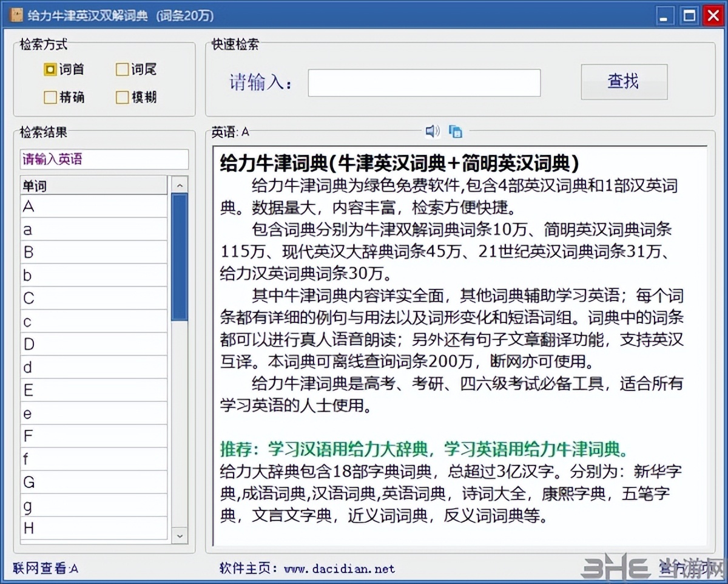Viewport: 728px width, 584px height.
Task: Click the word list scroll down arrow
Action: click(180, 535)
